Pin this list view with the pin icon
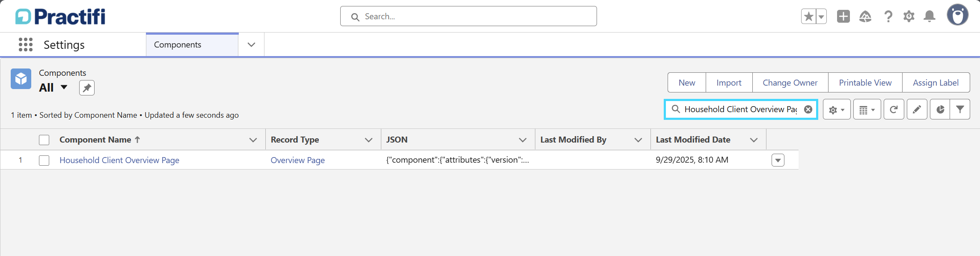This screenshot has height=256, width=980. [87, 88]
